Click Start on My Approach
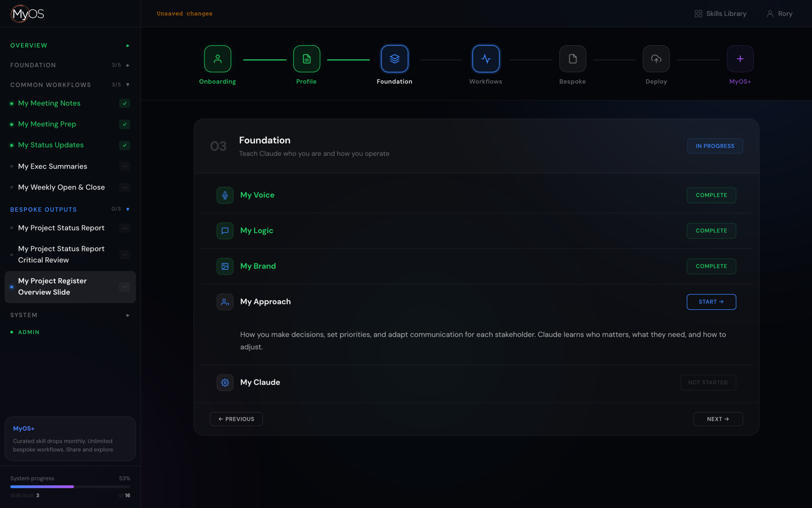Screen dimensions: 812x508 [711, 302]
